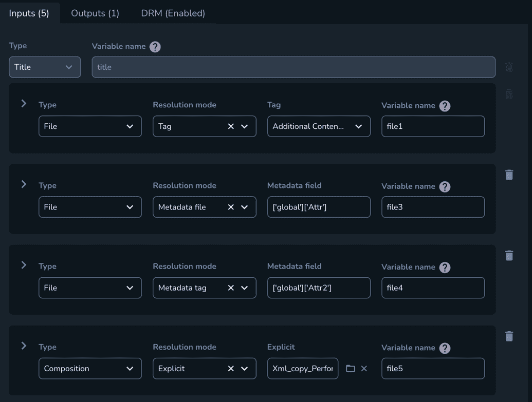Screen dimensions: 532x402
Task: Click the ['global']['Attr2'] metadata field
Action: [x=319, y=288]
